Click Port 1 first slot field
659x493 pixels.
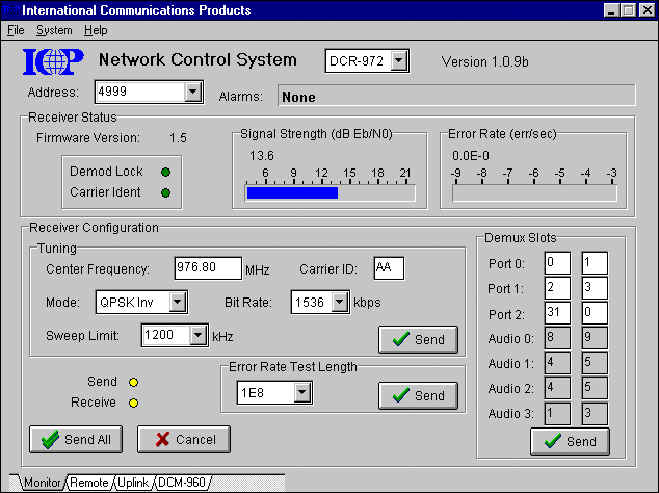click(558, 288)
